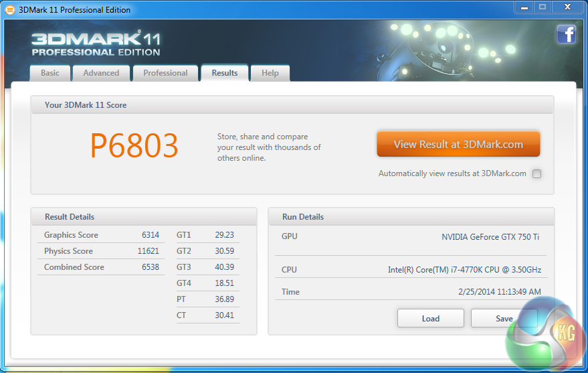This screenshot has height=373, width=588.
Task: Go to the Professional tab
Action: 165,73
